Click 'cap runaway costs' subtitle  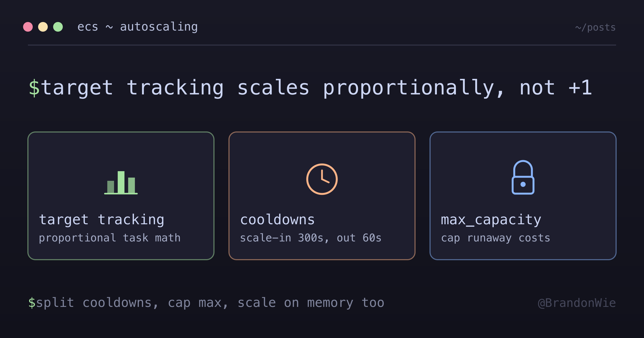point(496,238)
